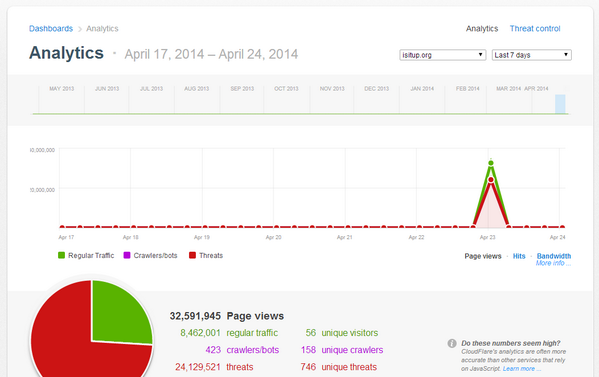Click the red threats peak point

pyautogui.click(x=491, y=180)
